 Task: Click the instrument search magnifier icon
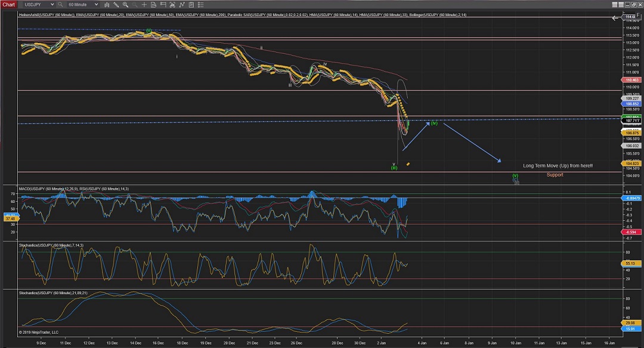(60, 5)
